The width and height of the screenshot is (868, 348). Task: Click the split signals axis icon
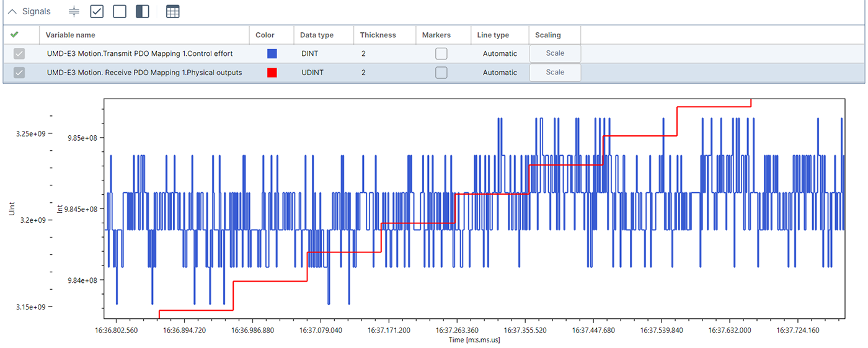coord(74,12)
